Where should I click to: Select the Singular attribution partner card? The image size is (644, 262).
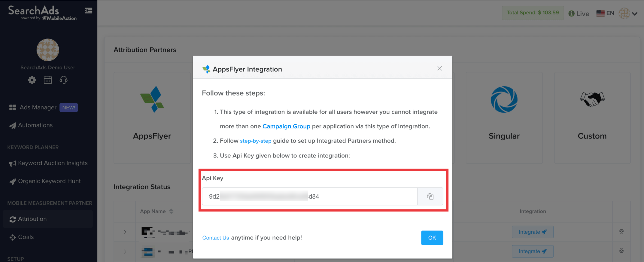(504, 118)
